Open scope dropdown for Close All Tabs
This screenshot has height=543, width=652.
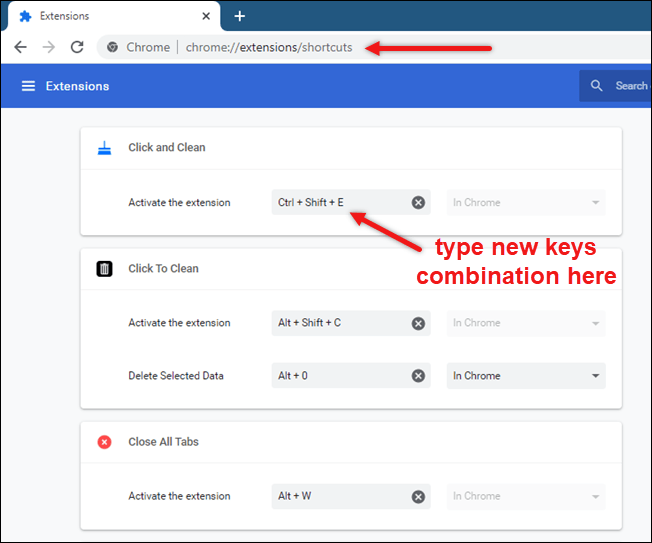click(526, 496)
